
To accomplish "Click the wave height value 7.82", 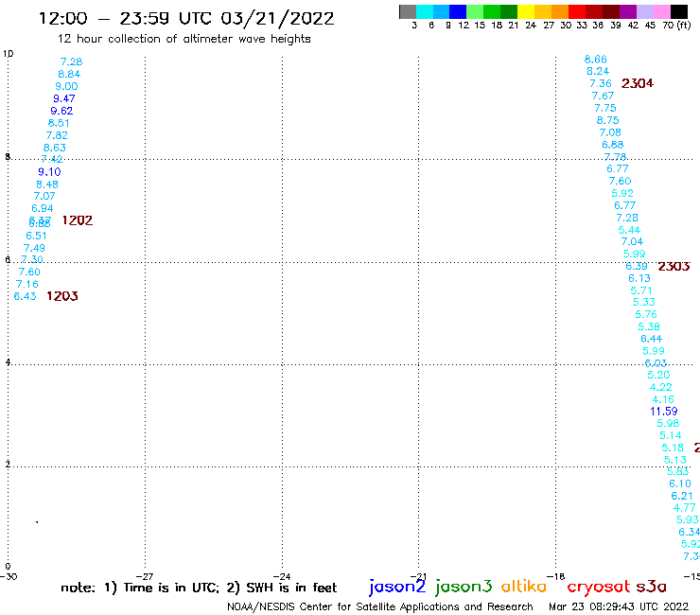I will coord(57,135).
